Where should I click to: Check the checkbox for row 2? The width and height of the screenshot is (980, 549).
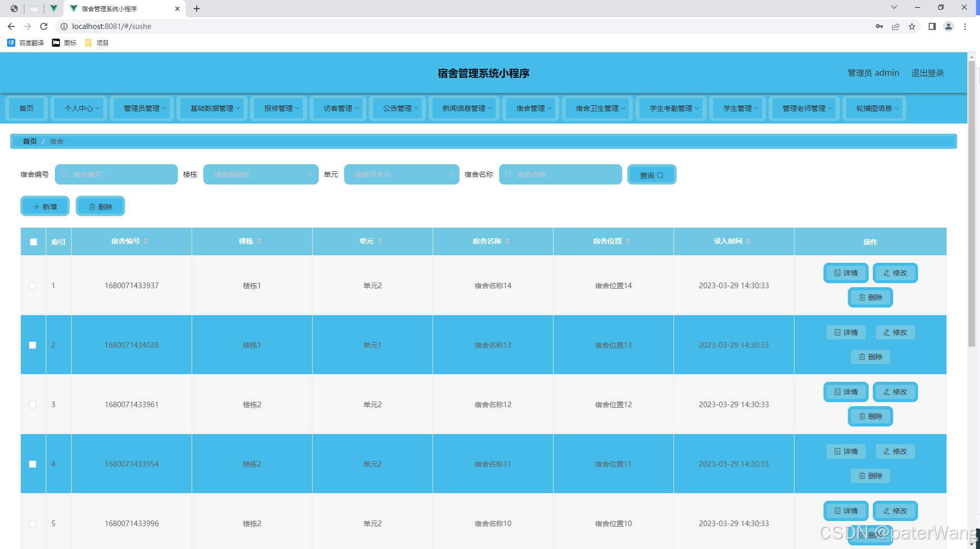[x=33, y=345]
